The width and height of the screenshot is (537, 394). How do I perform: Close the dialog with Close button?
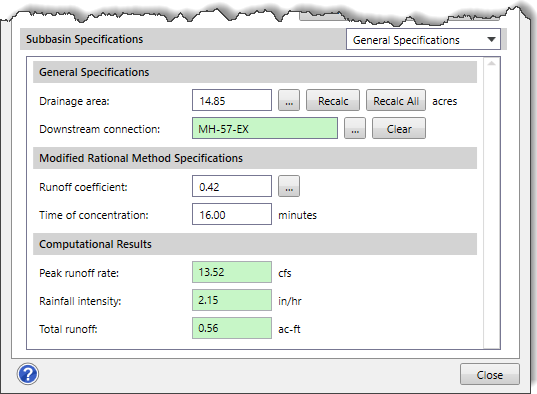[x=490, y=374]
